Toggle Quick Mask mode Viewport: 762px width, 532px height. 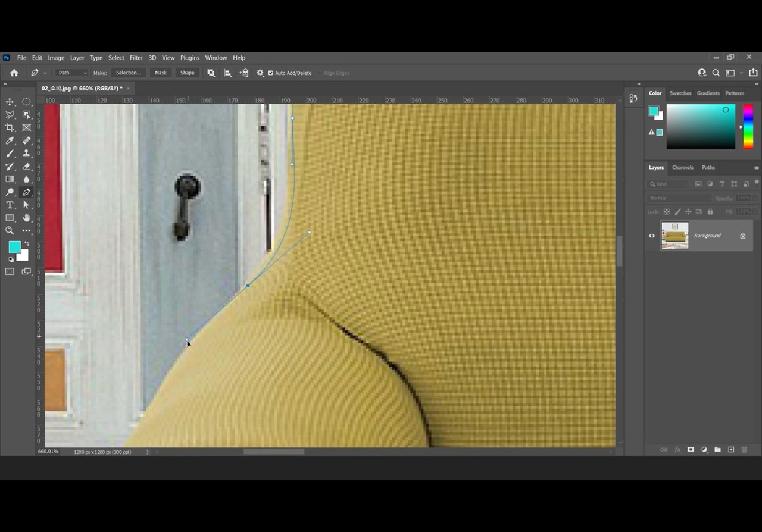pos(10,271)
